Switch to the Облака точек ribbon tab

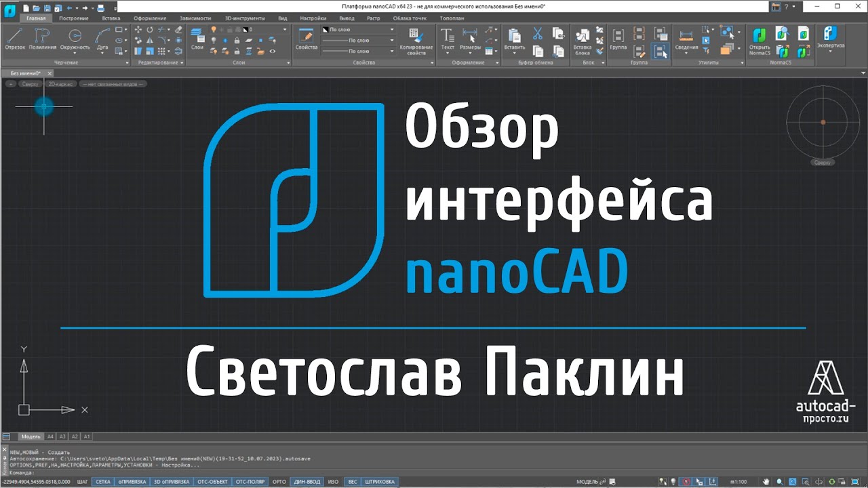[409, 18]
